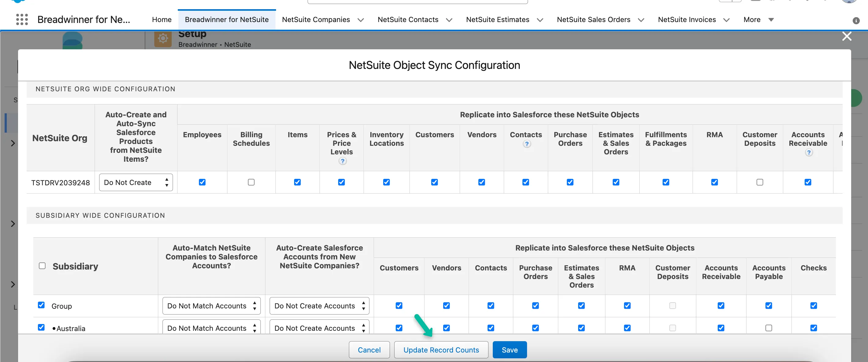Screen dimensions: 868x362
Task: Enable the Billing Schedules checkbox
Action: click(x=251, y=182)
